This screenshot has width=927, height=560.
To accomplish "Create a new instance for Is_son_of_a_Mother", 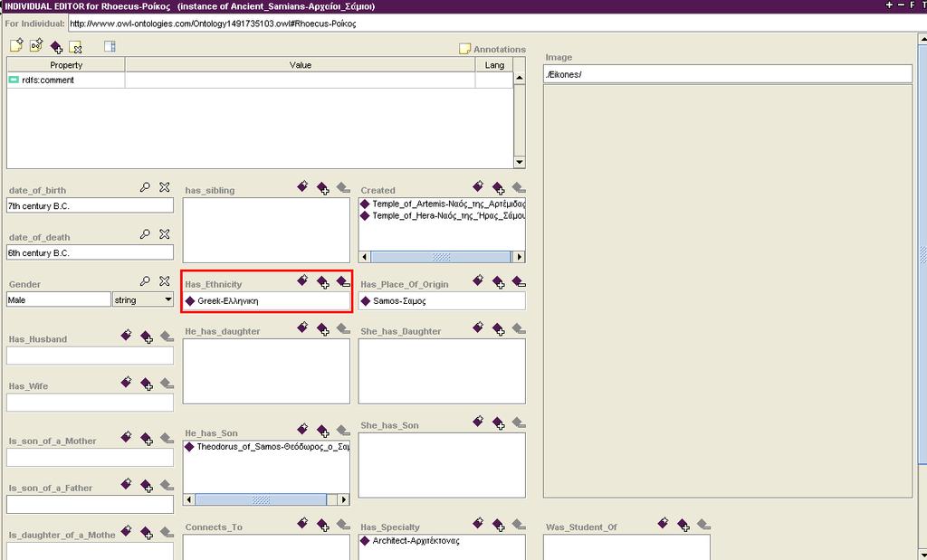I will point(126,437).
